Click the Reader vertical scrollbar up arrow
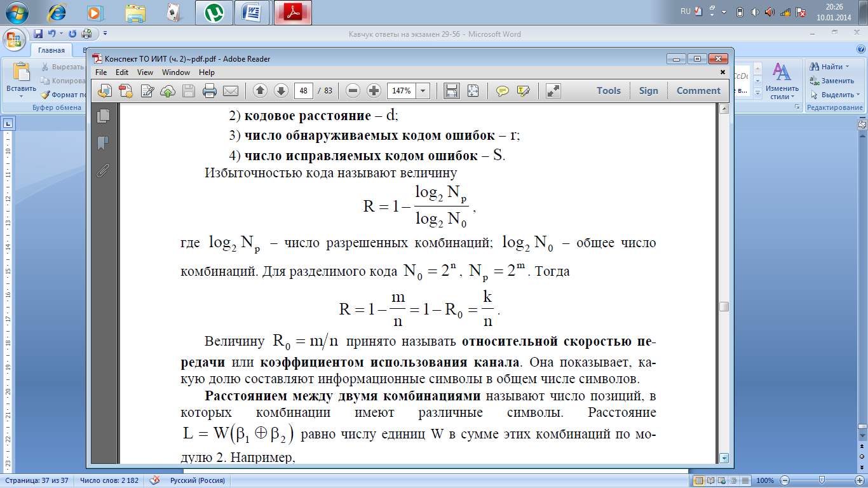868x488 pixels. [x=724, y=109]
